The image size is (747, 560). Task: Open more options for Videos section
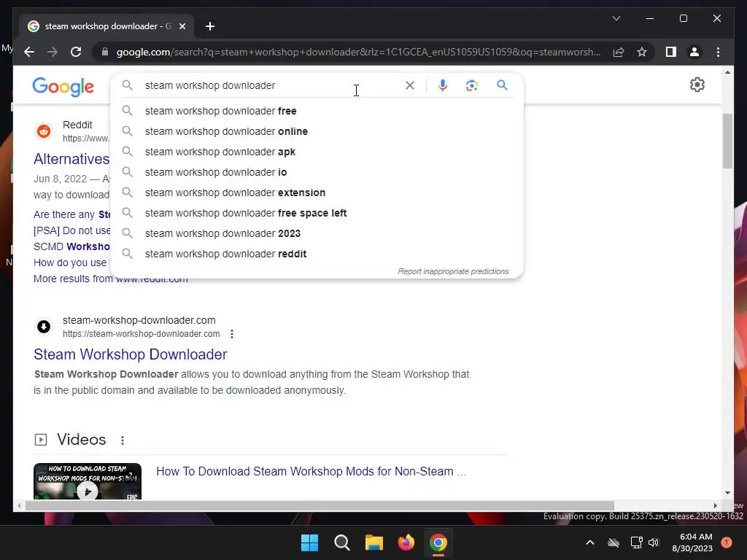coord(123,440)
